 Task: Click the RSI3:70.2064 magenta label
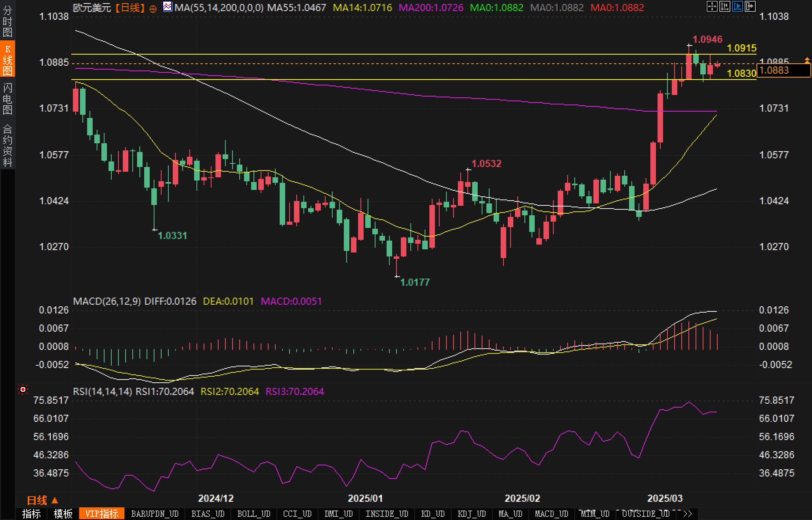[x=295, y=391]
